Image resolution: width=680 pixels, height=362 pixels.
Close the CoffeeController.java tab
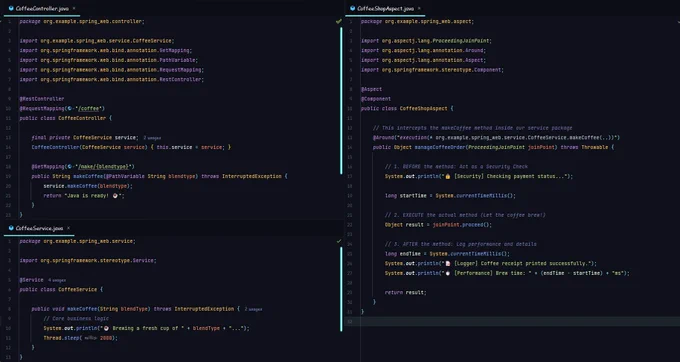[74, 9]
